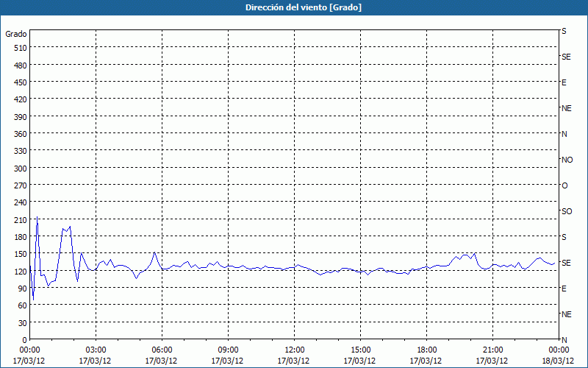588x368 pixels.
Task: Select the 300 degree axis label
Action: (x=21, y=169)
